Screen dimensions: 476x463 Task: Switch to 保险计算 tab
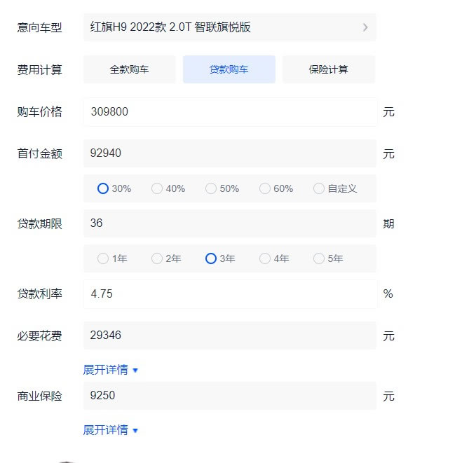[329, 69]
